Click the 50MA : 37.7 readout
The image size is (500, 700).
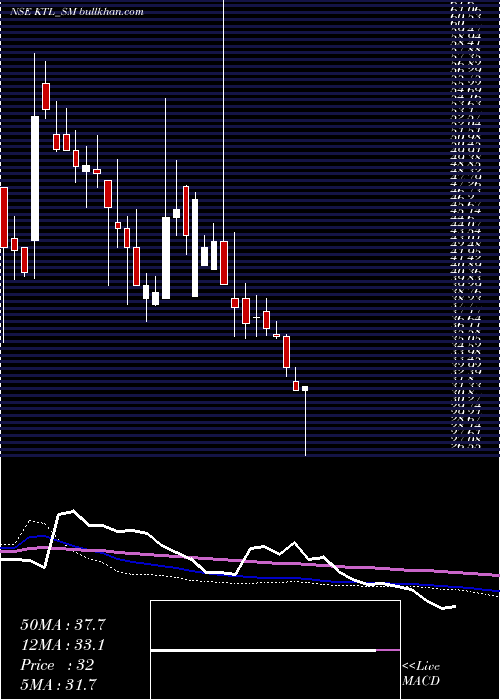coord(63,625)
